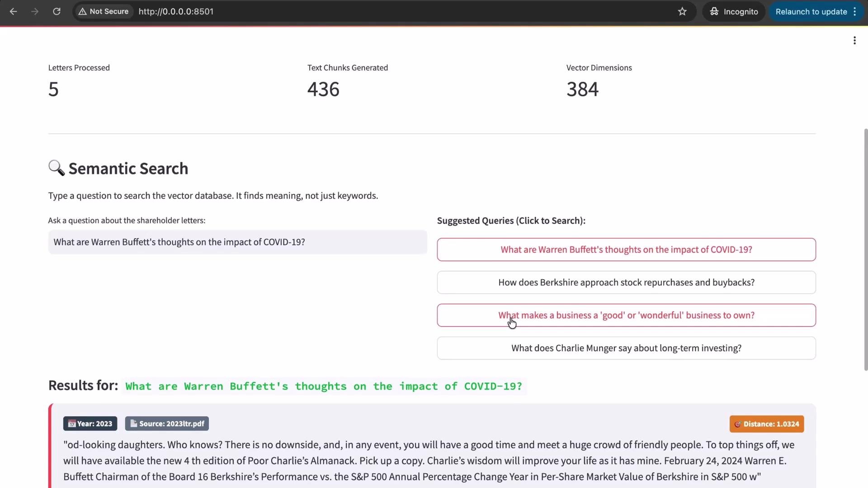Screen dimensions: 868x488
Task: Focus the shareholder letters question input
Action: click(x=237, y=242)
